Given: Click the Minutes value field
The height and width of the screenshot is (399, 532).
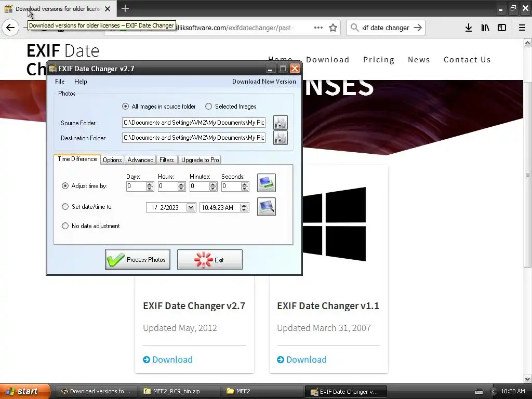Looking at the screenshot, I should (x=199, y=187).
